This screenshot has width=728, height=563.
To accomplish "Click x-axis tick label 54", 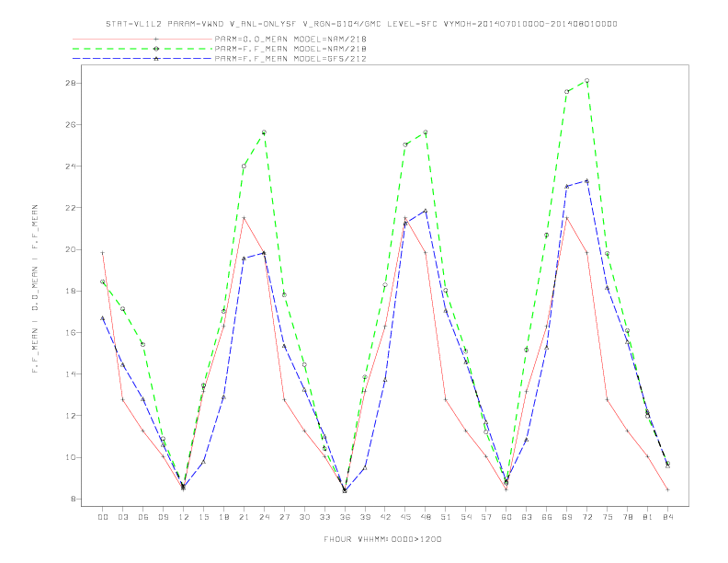I will click(466, 517).
